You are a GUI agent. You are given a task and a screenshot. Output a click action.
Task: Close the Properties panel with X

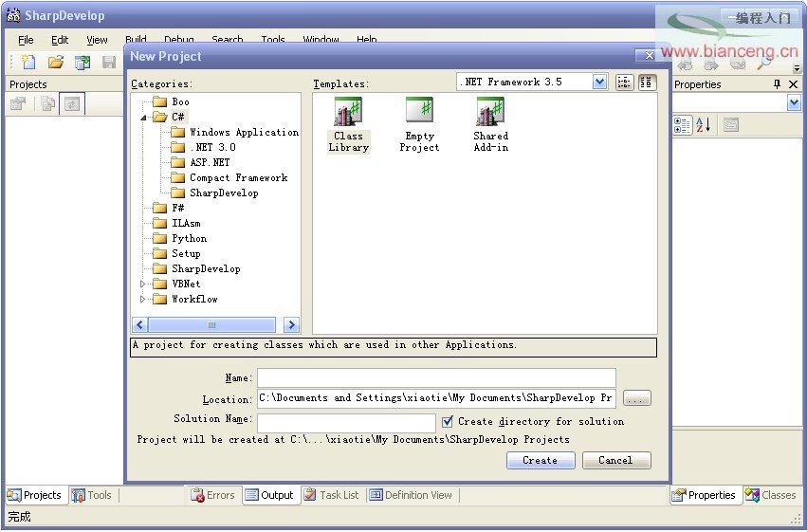click(793, 83)
